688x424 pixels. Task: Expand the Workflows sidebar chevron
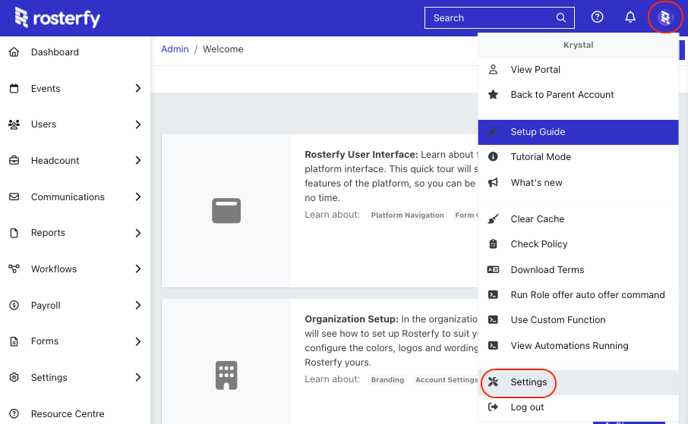138,269
